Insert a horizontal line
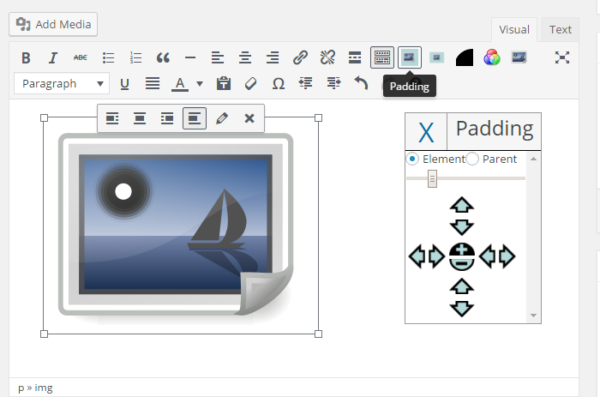The height and width of the screenshot is (397, 600). [190, 58]
